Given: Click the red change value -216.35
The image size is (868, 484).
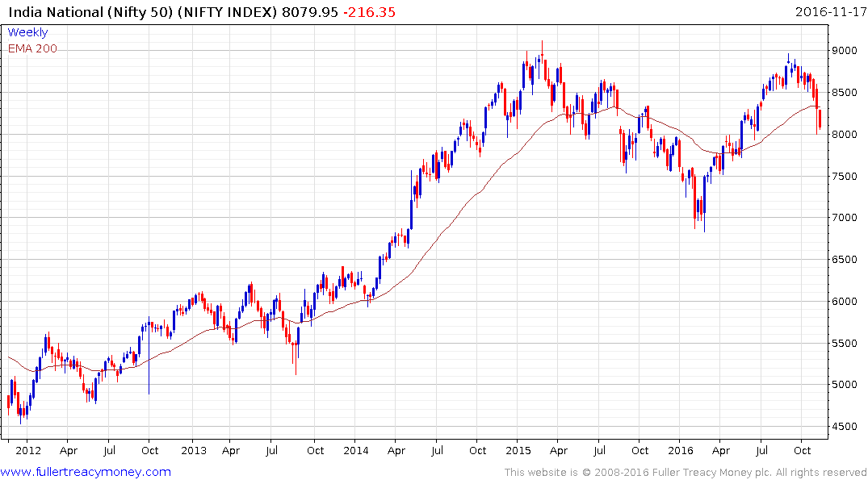Looking at the screenshot, I should click(x=369, y=12).
